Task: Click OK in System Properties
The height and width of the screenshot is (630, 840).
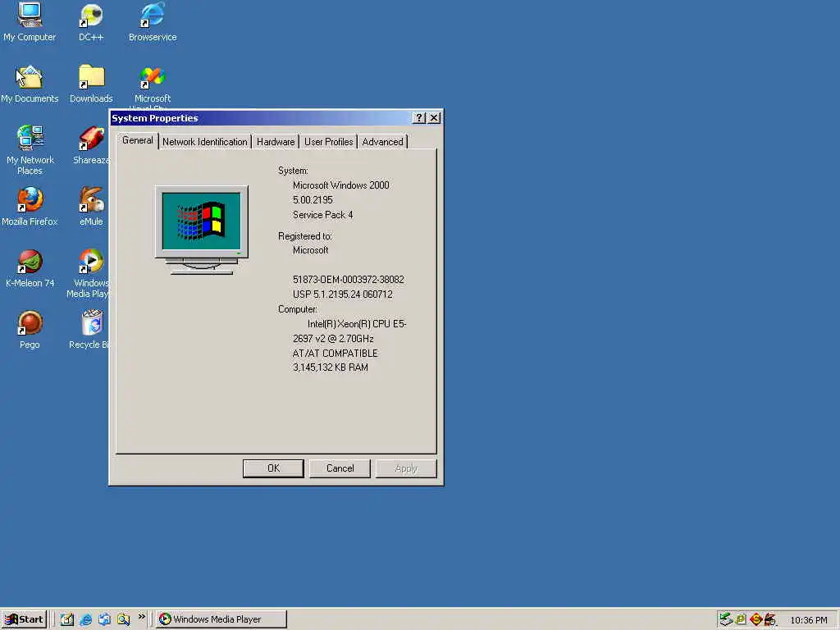Action: 273,468
